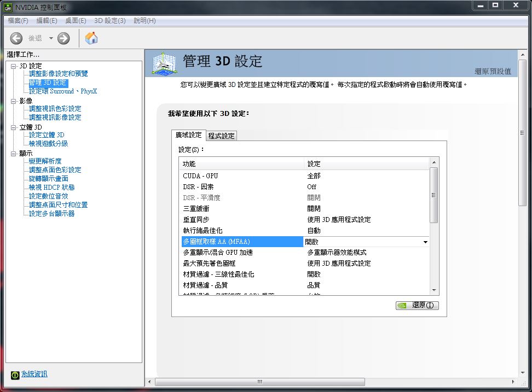Open the 系統資訊 link
Screen dimensions: 532x392
pos(34,374)
